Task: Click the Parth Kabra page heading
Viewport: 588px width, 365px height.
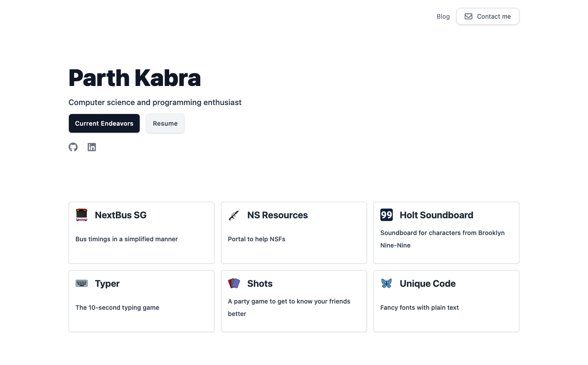Action: (x=135, y=78)
